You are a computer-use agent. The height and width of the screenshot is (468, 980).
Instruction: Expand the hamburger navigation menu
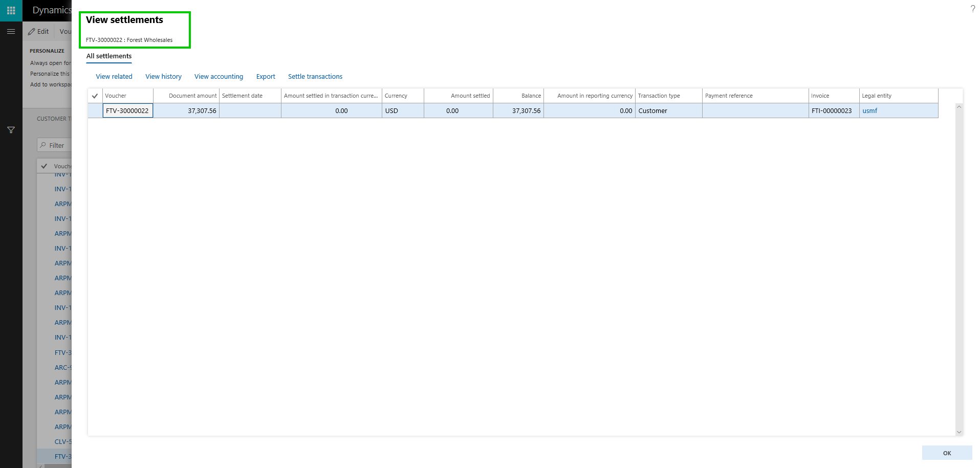[11, 32]
